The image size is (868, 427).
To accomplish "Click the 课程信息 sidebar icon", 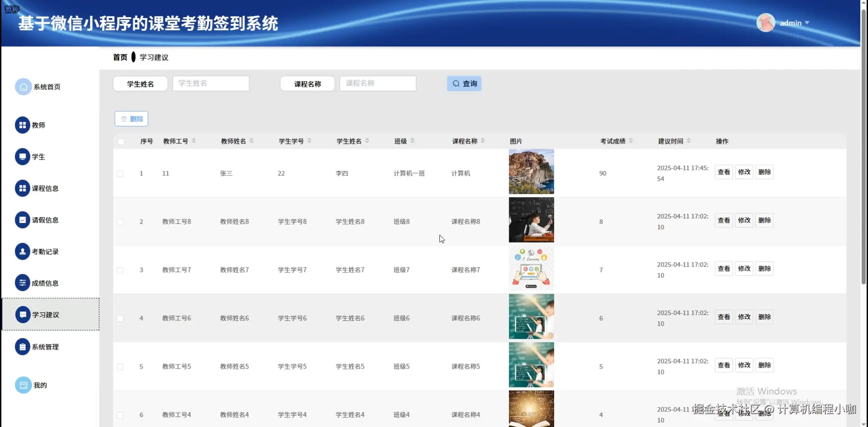I will tap(23, 188).
